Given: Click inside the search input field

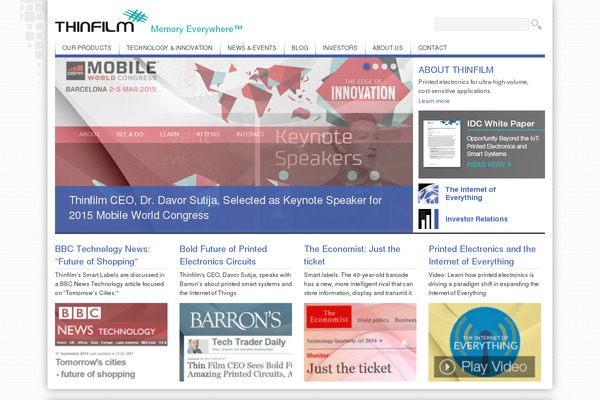Looking at the screenshot, I should (x=482, y=24).
